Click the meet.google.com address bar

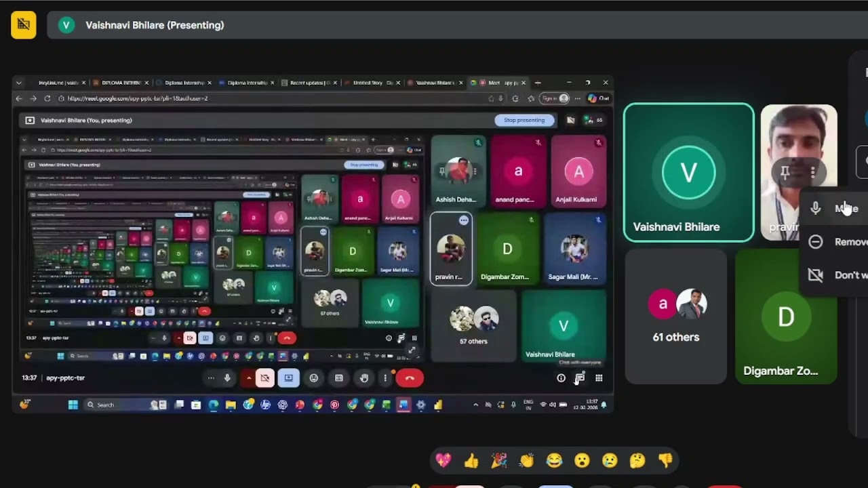[x=271, y=98]
